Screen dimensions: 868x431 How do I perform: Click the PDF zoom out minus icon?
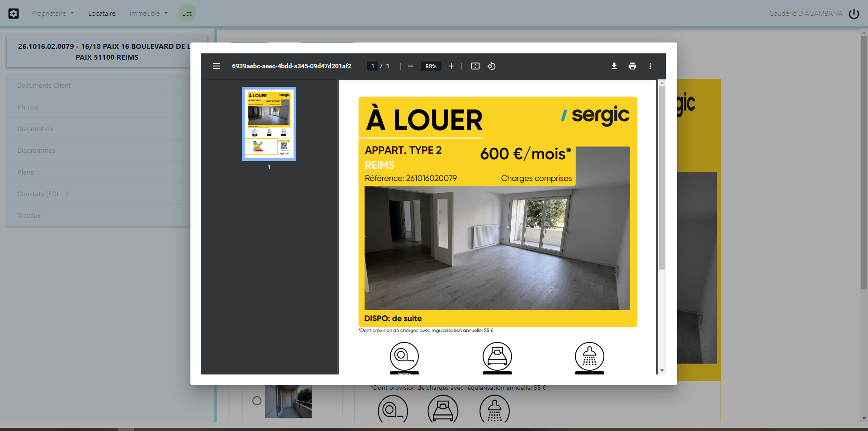point(411,66)
